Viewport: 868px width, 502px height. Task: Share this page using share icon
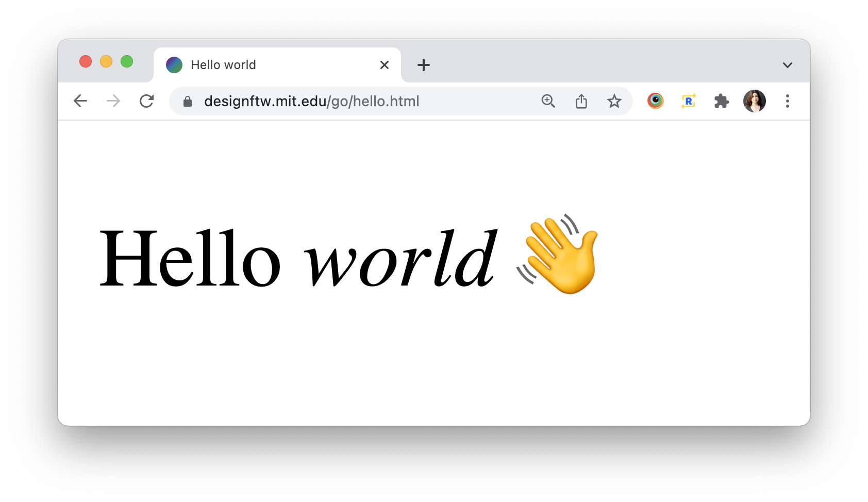[x=581, y=101]
